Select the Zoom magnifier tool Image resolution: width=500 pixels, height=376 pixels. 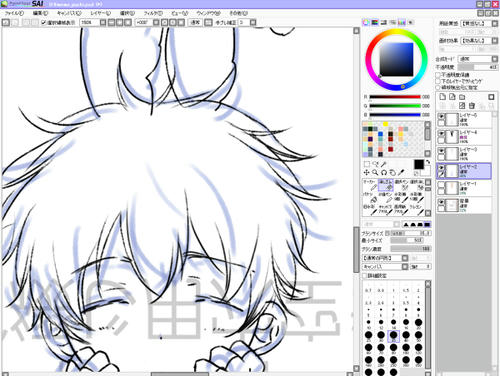click(x=375, y=172)
